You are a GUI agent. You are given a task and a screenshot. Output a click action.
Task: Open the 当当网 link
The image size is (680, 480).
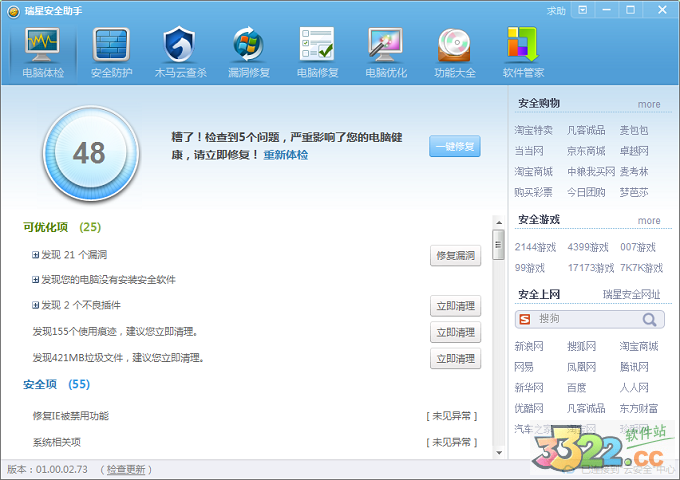(x=529, y=151)
